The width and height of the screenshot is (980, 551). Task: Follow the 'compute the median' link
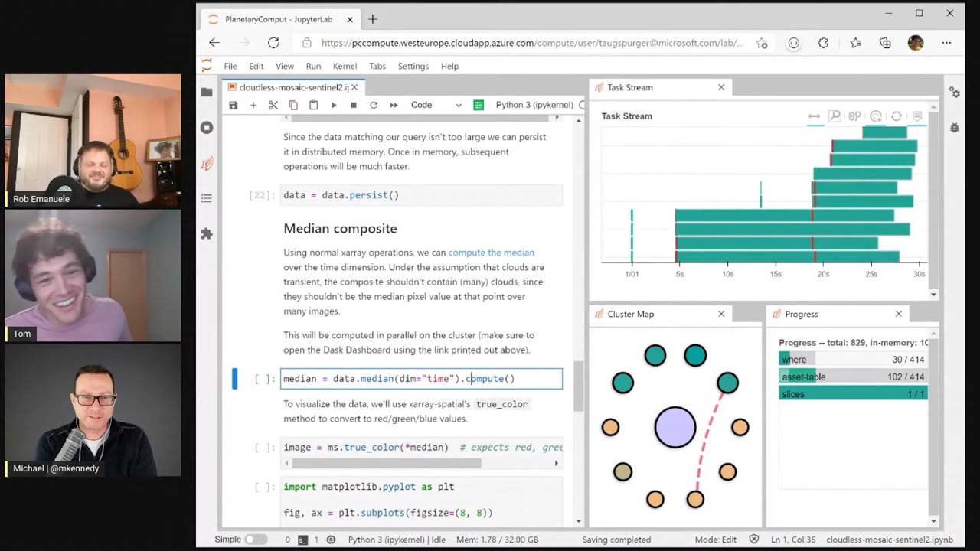(x=491, y=253)
